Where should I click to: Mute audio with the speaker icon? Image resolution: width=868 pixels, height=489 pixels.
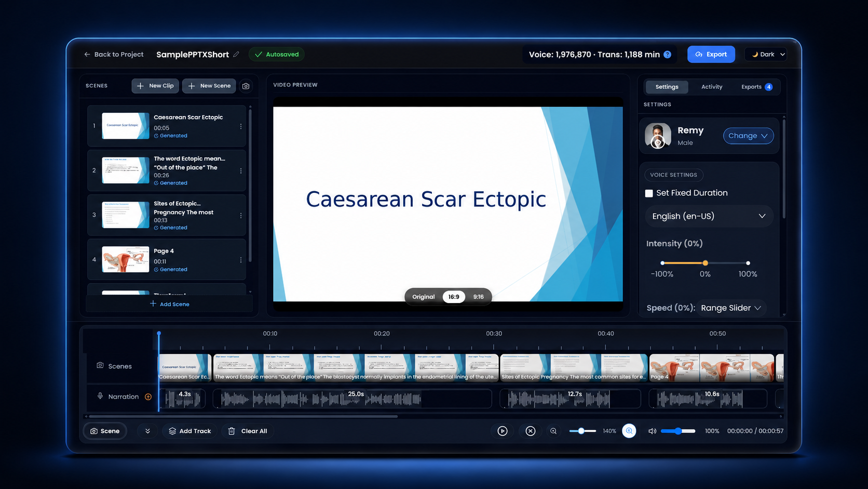(653, 431)
